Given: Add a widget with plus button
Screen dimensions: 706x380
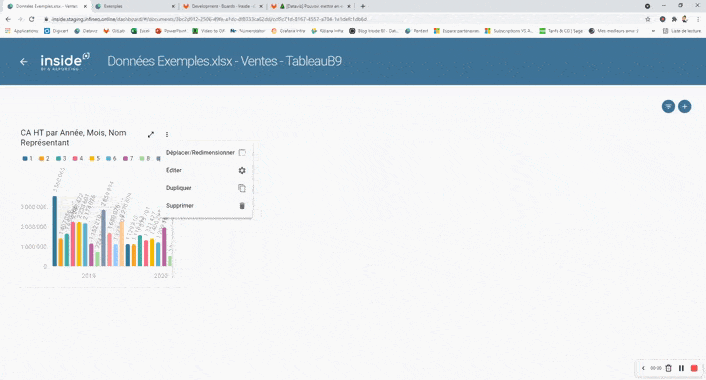Looking at the screenshot, I should point(684,107).
